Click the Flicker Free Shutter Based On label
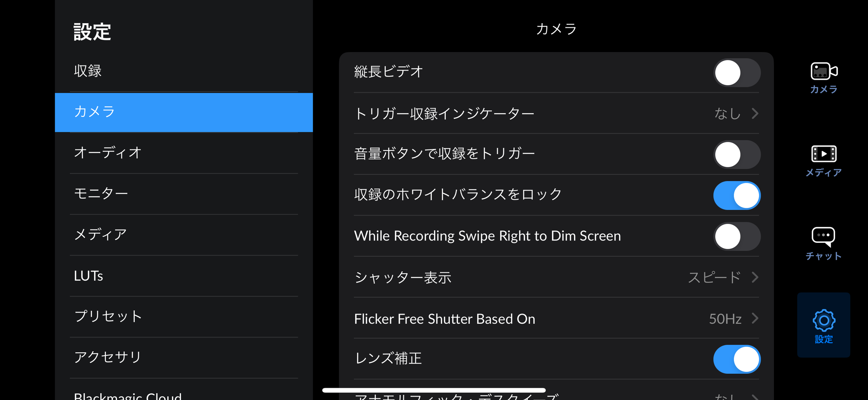 coord(444,319)
